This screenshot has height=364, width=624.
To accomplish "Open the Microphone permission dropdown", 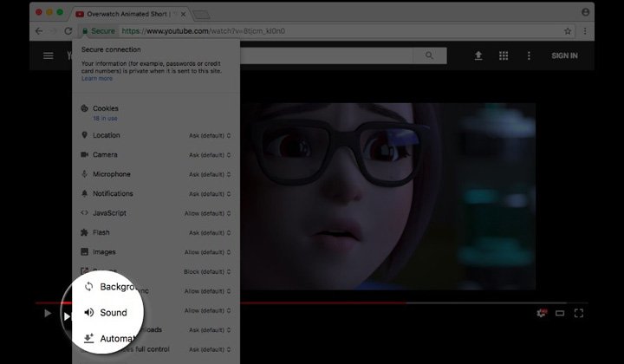I will (210, 175).
